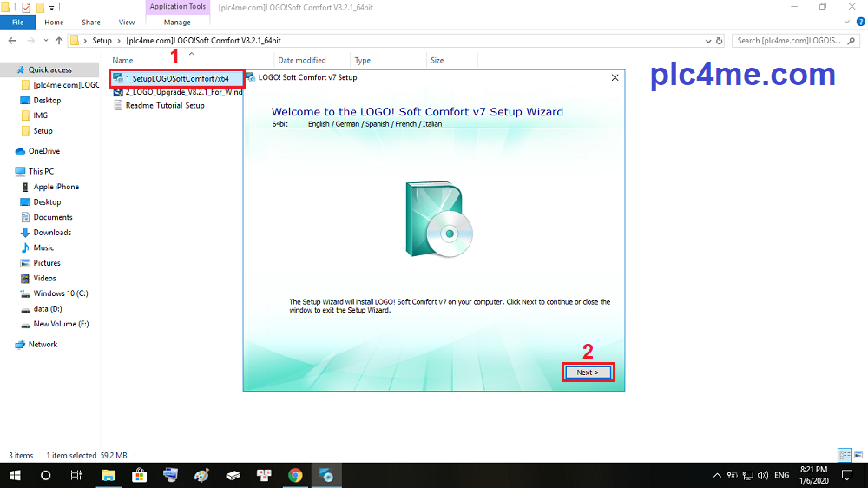Open File Explorer from the taskbar
Screen dimensions: 868x488
pos(108,475)
